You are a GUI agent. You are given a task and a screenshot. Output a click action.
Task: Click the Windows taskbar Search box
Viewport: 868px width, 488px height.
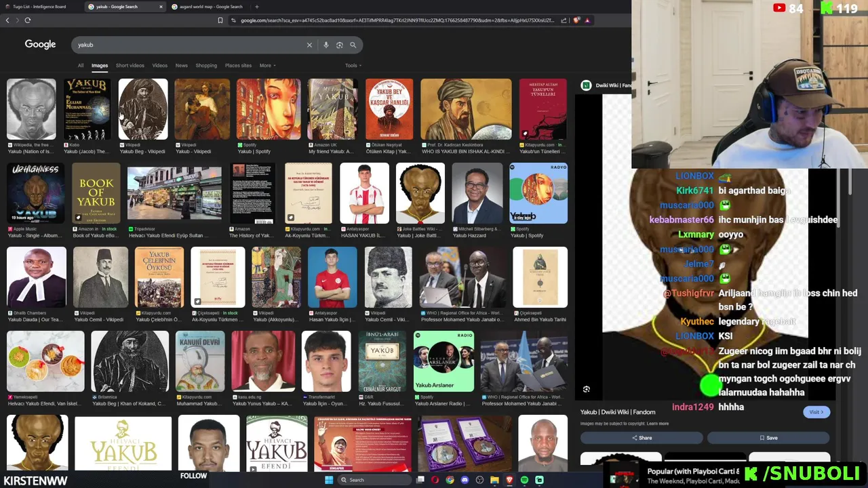[375, 480]
